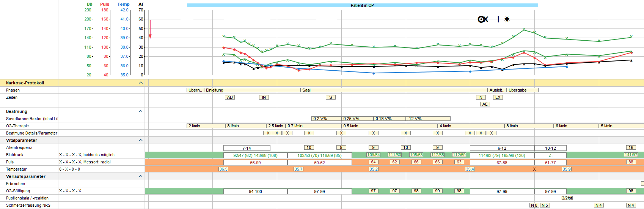The height and width of the screenshot is (209, 644).
Task: Collapse the Verlaufsparameter section
Action: [x=141, y=176]
